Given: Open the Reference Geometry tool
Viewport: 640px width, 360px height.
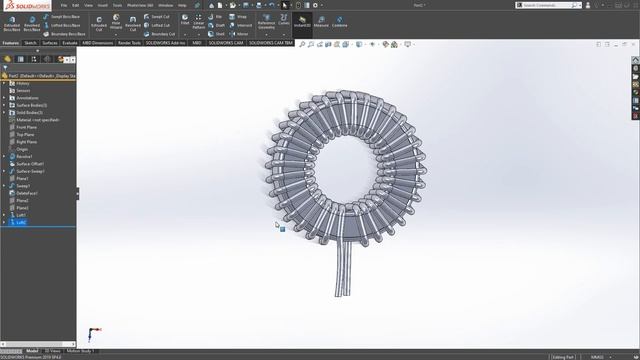Looking at the screenshot, I should pyautogui.click(x=266, y=22).
